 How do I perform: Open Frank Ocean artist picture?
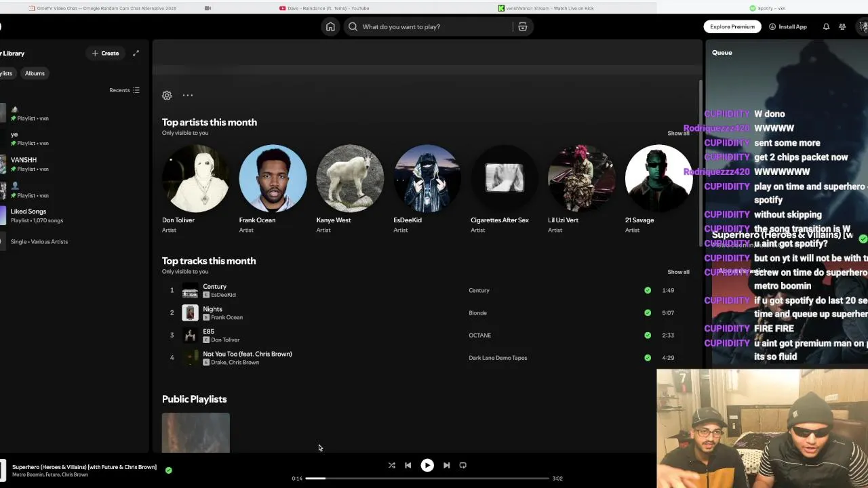click(x=273, y=178)
